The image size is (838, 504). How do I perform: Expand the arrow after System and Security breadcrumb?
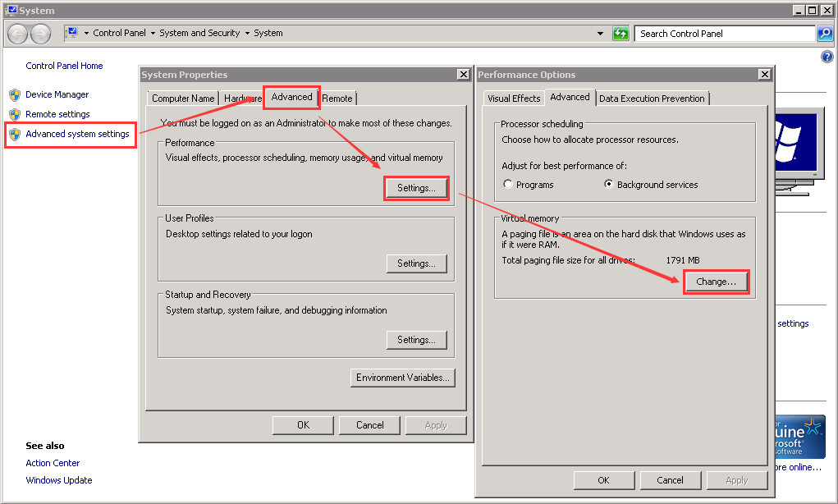click(247, 34)
